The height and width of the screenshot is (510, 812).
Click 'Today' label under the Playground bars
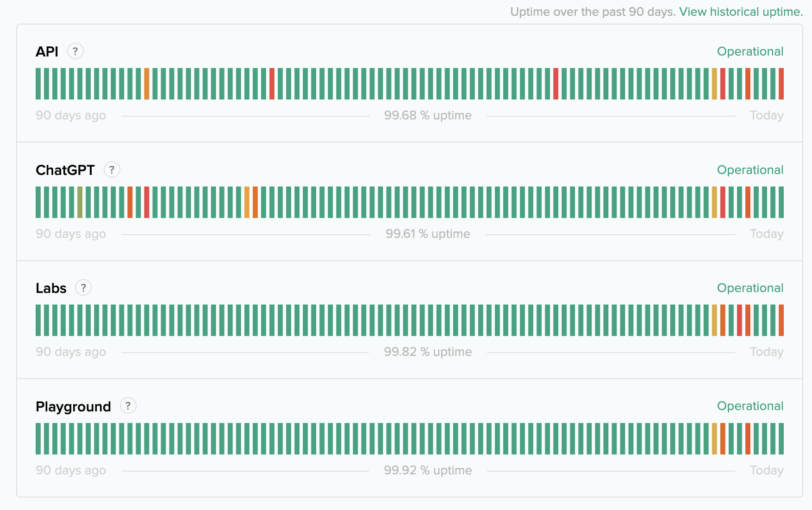767,470
